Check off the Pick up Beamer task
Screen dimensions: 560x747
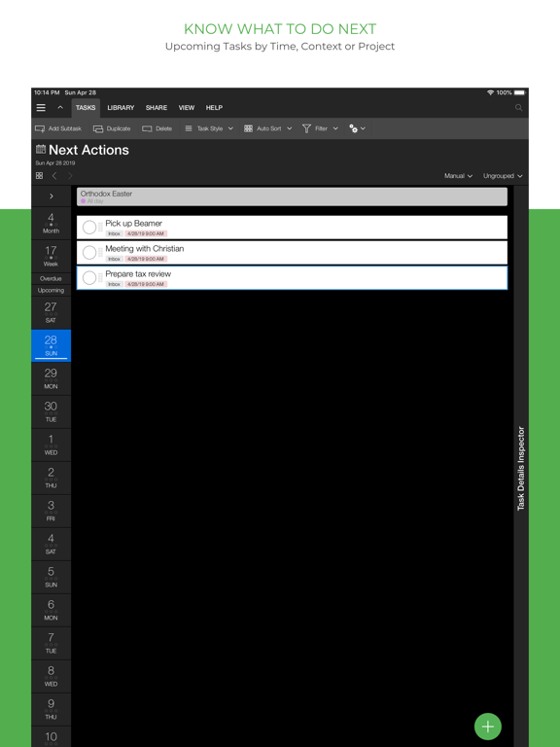(x=89, y=228)
